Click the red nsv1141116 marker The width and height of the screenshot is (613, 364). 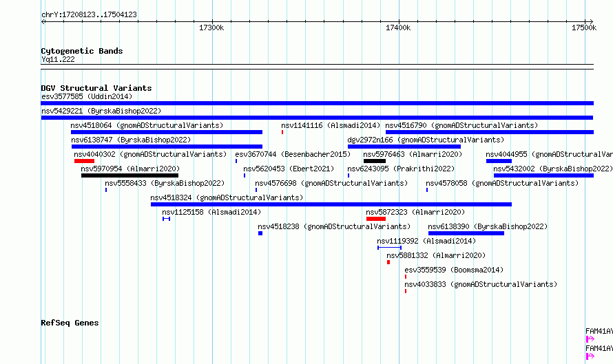tap(282, 132)
